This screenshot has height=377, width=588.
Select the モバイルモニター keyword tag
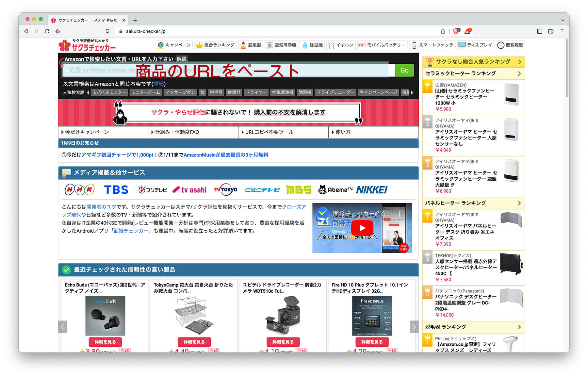pos(109,92)
